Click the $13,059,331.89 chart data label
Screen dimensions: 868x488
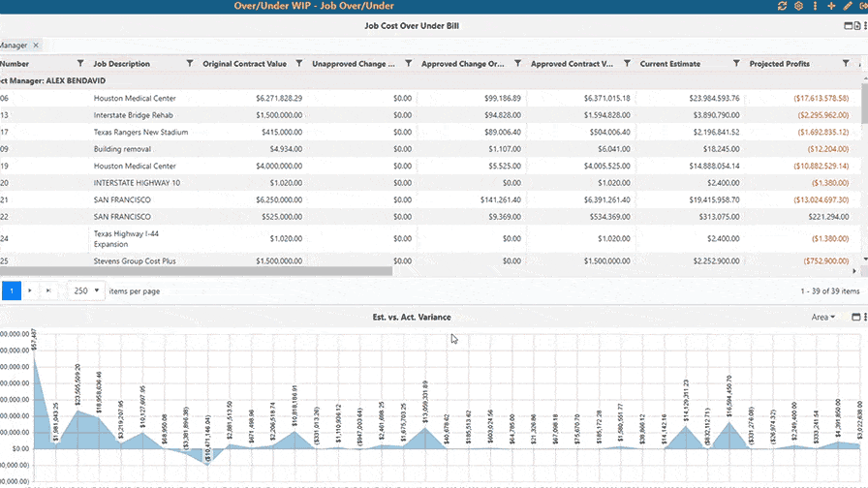point(425,402)
